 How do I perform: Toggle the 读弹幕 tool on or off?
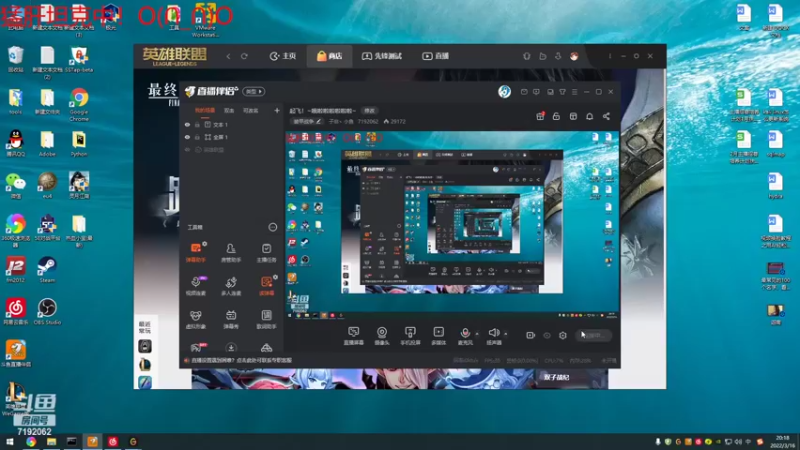[266, 286]
